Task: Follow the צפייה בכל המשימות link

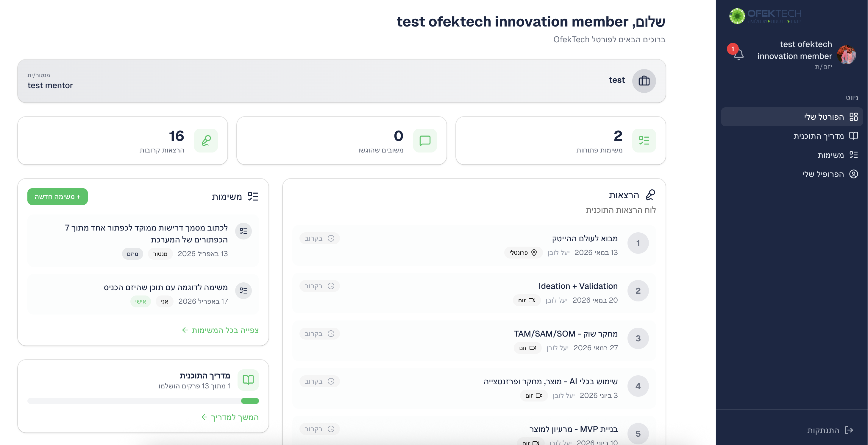Action: (x=220, y=330)
